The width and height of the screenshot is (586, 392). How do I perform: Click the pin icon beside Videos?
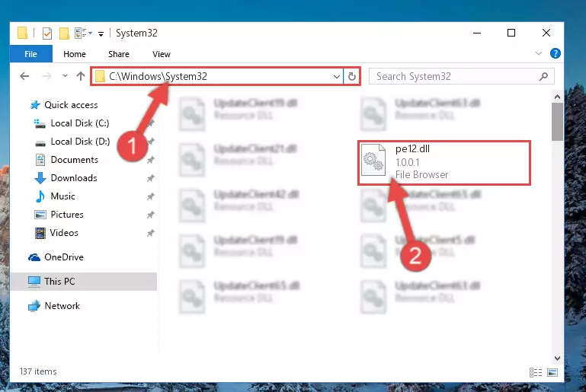point(150,233)
